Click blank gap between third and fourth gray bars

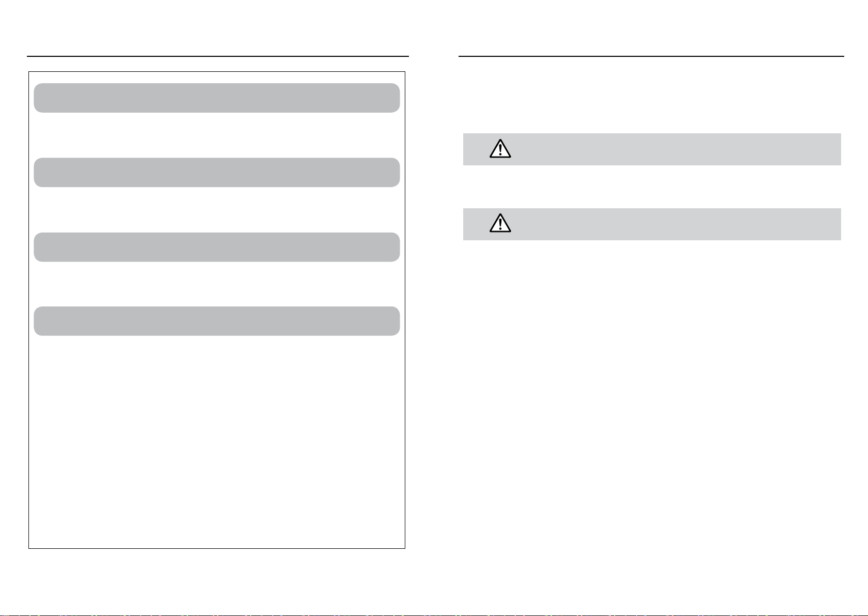(x=217, y=284)
